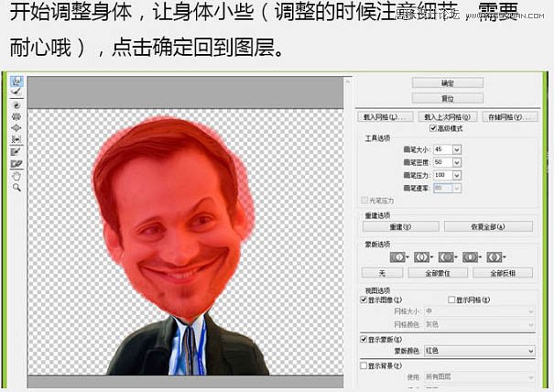554x392 pixels.
Task: Select the Pucker tool
Action: (16, 116)
